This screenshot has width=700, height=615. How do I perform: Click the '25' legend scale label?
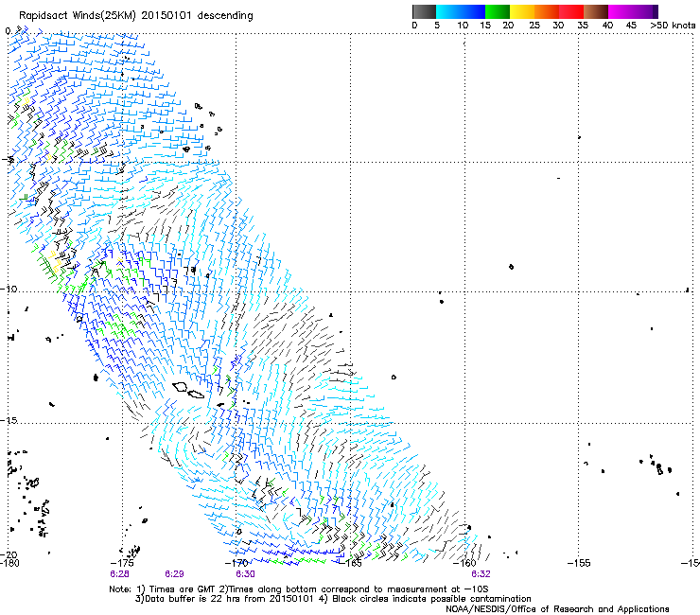534,26
